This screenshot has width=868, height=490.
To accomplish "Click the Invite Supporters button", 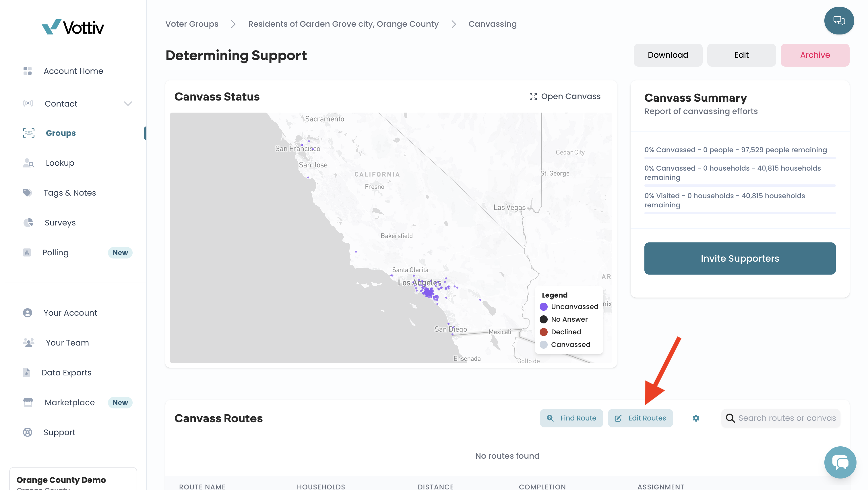I will click(x=740, y=258).
